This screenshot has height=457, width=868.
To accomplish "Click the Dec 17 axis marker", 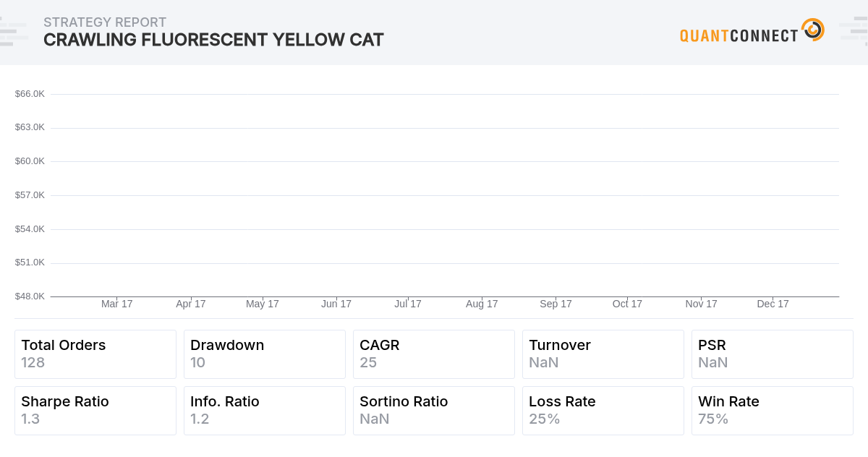I will 773,304.
